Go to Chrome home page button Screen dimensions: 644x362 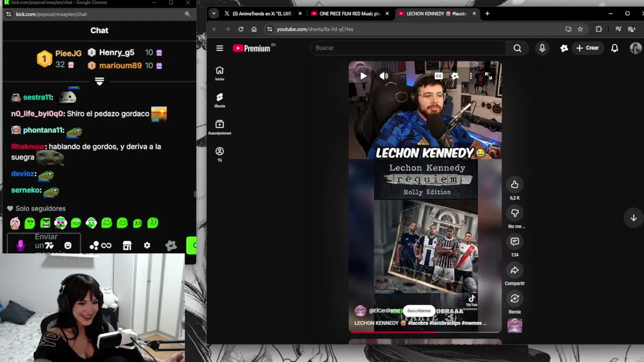(x=254, y=29)
